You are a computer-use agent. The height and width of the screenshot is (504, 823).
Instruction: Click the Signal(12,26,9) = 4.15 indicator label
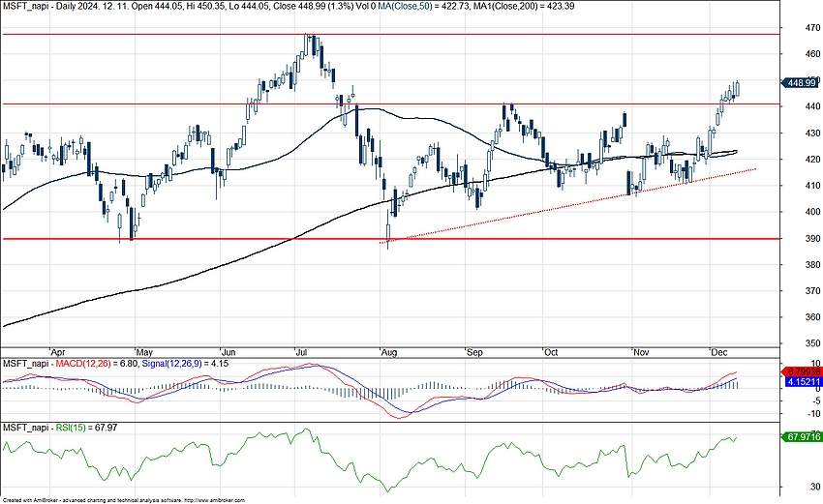point(184,363)
